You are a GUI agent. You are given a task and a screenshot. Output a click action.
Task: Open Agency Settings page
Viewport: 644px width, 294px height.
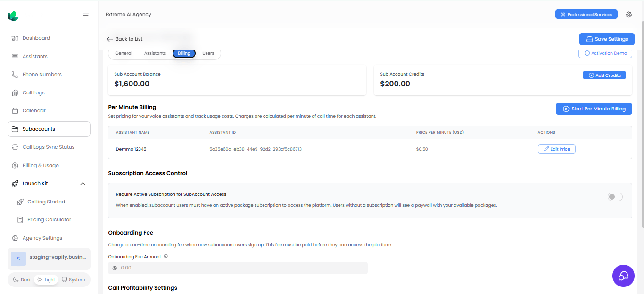[x=49, y=238]
